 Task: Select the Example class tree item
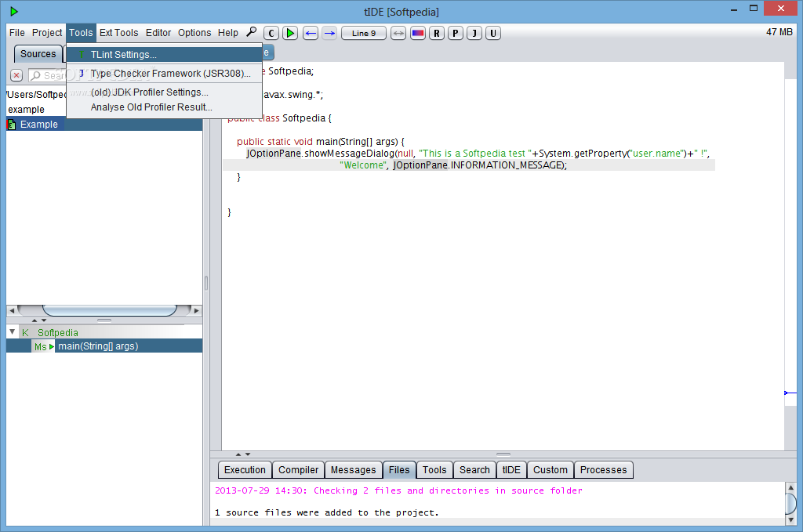pos(104,125)
